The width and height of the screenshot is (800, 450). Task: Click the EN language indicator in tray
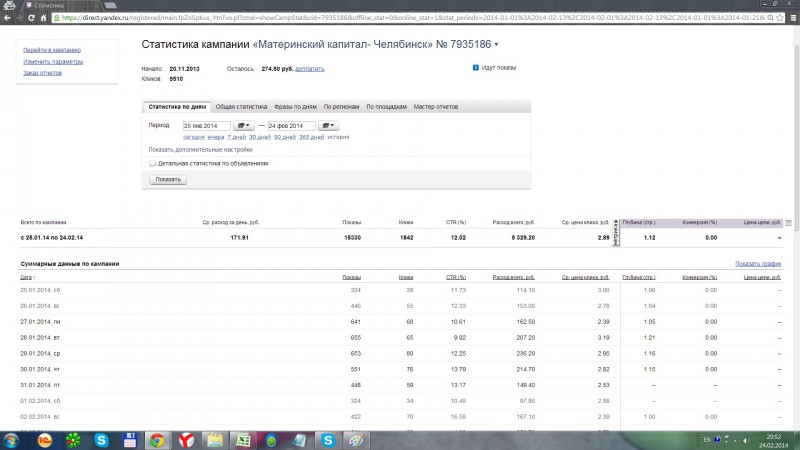coord(707,440)
